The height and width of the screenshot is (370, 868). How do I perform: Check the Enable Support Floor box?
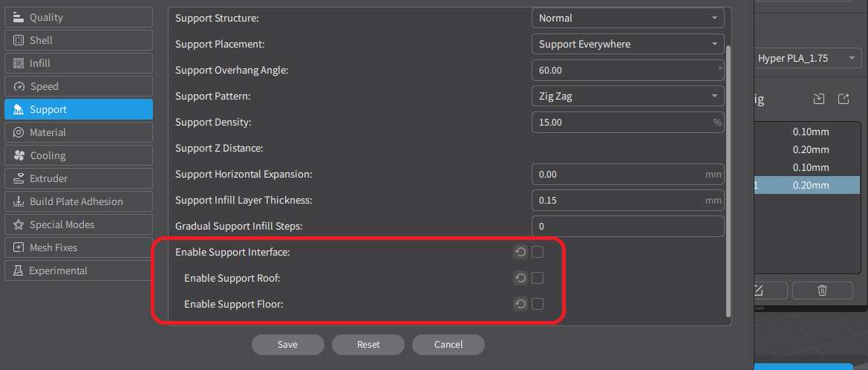point(538,304)
